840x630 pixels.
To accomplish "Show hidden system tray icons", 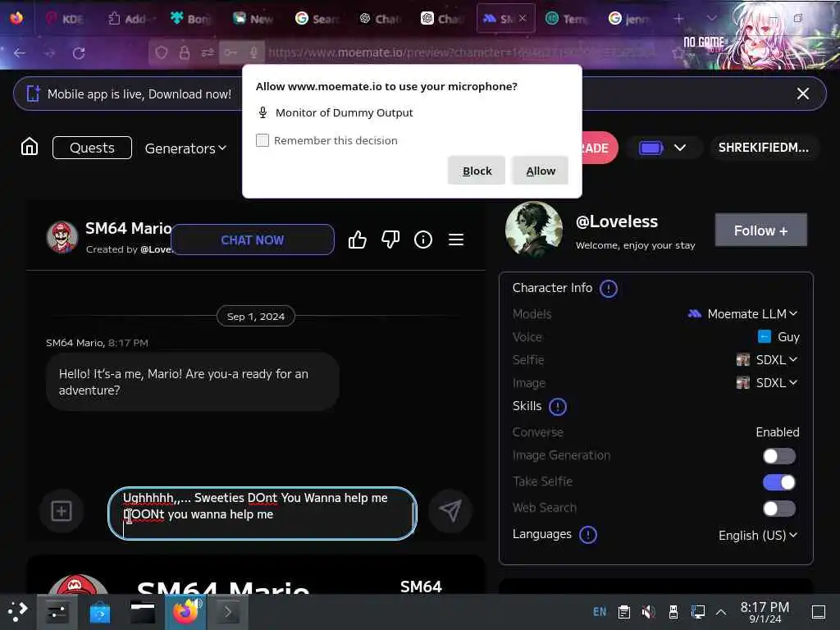I will coord(721,611).
